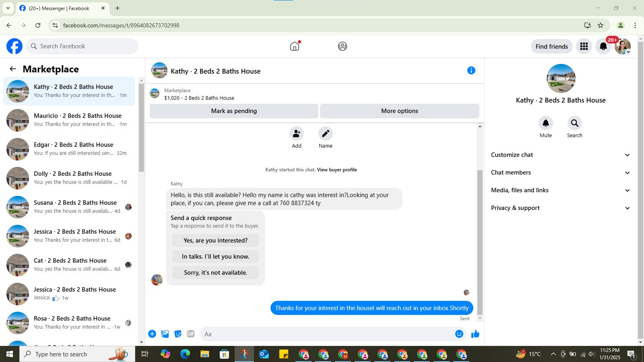This screenshot has height=362, width=644.
Task: Show hidden system tray icons chevron
Action: coord(553,354)
